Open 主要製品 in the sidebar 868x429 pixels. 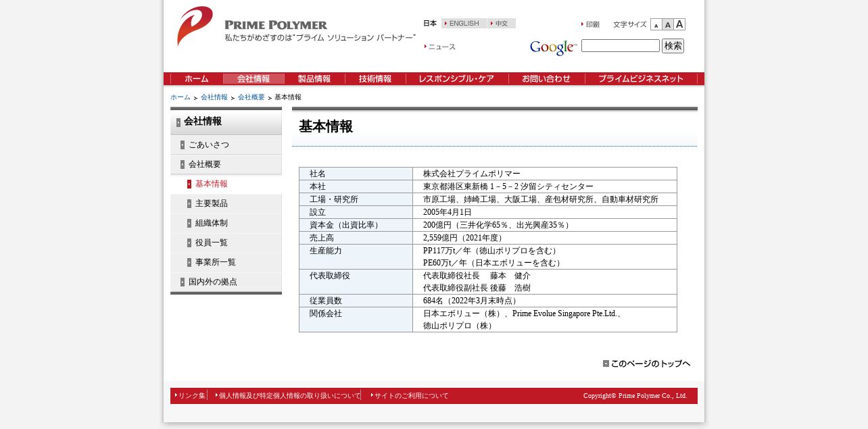(x=226, y=203)
